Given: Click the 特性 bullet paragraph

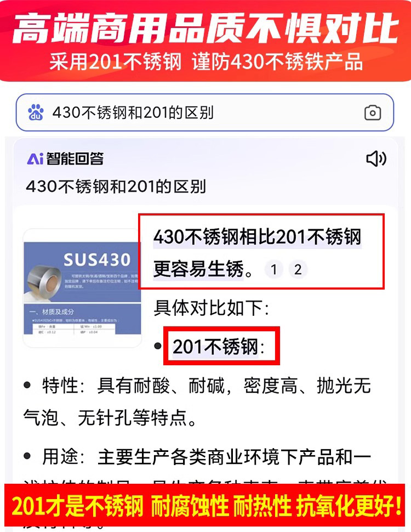Looking at the screenshot, I should point(197,401).
